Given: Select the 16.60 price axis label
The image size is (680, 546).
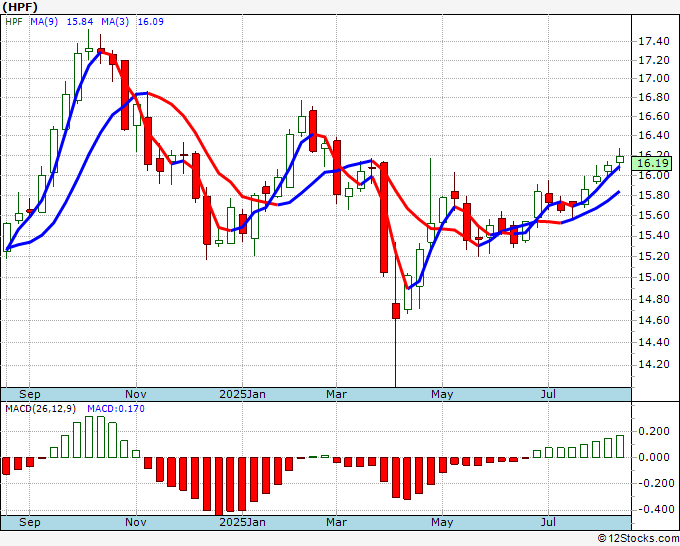Looking at the screenshot, I should [654, 116].
